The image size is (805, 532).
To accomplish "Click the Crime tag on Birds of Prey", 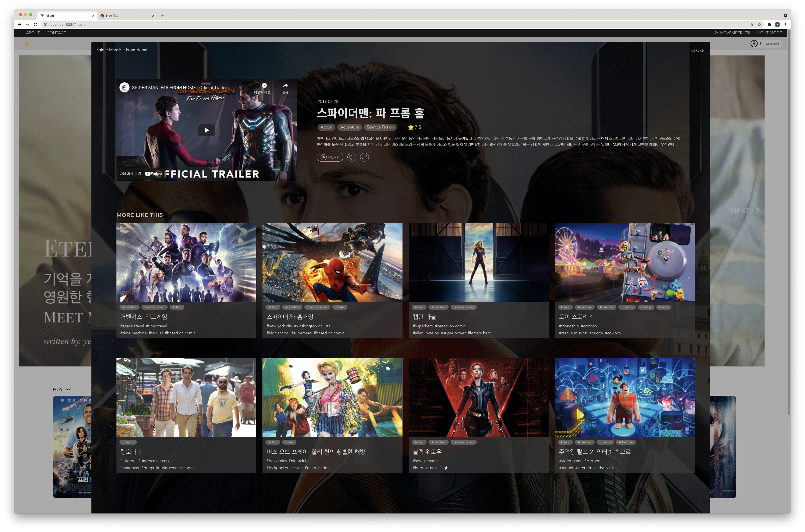I will (x=289, y=442).
